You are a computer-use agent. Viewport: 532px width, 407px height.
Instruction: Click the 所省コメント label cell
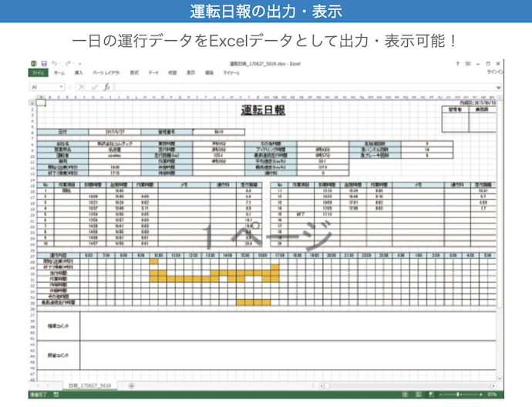pos(59,355)
